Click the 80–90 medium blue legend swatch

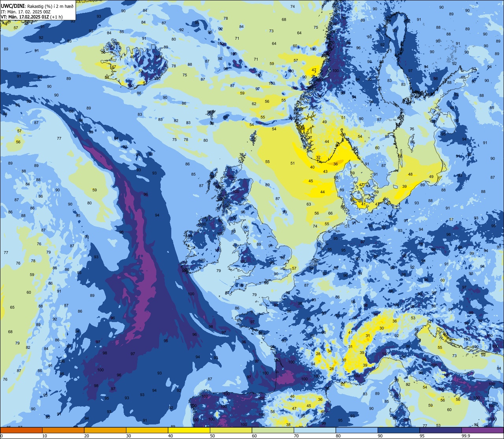(x=357, y=430)
